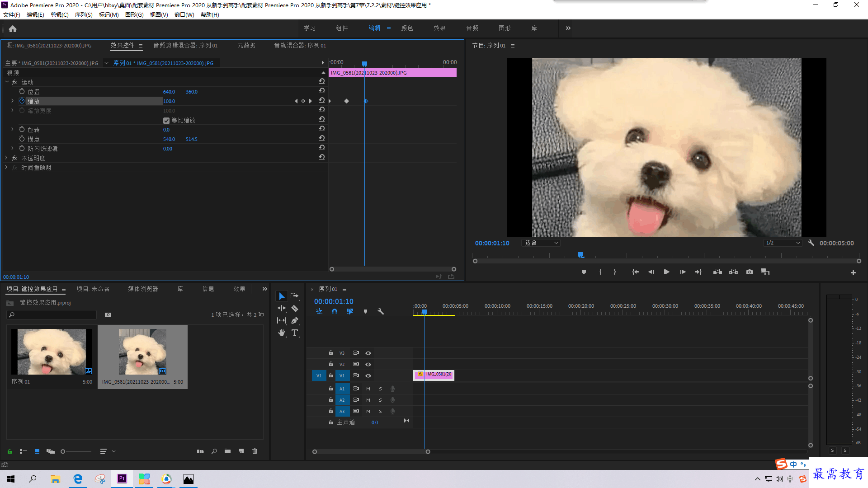Export frame with camera icon
Image resolution: width=868 pixels, height=488 pixels.
pos(750,272)
